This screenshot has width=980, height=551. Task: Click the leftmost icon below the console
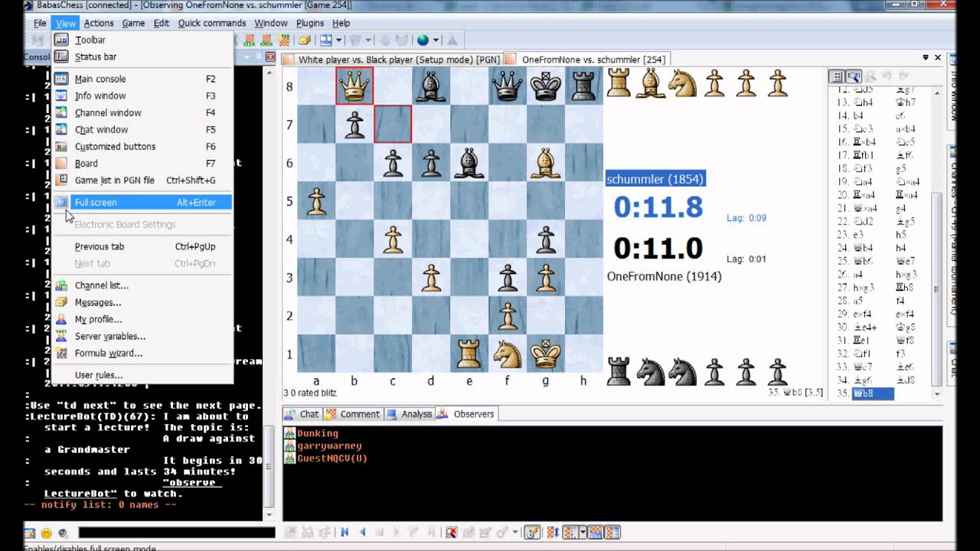(30, 533)
